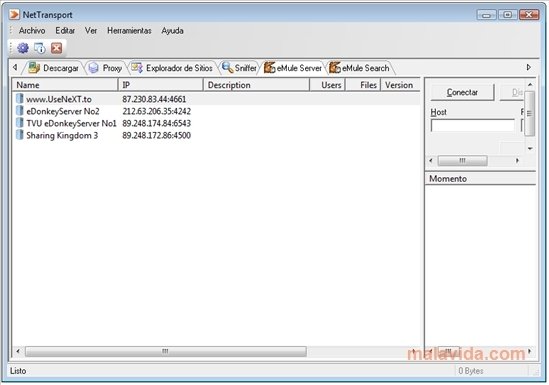Click connection panel vertical scroll up arrow
The height and width of the screenshot is (385, 549).
[x=530, y=85]
